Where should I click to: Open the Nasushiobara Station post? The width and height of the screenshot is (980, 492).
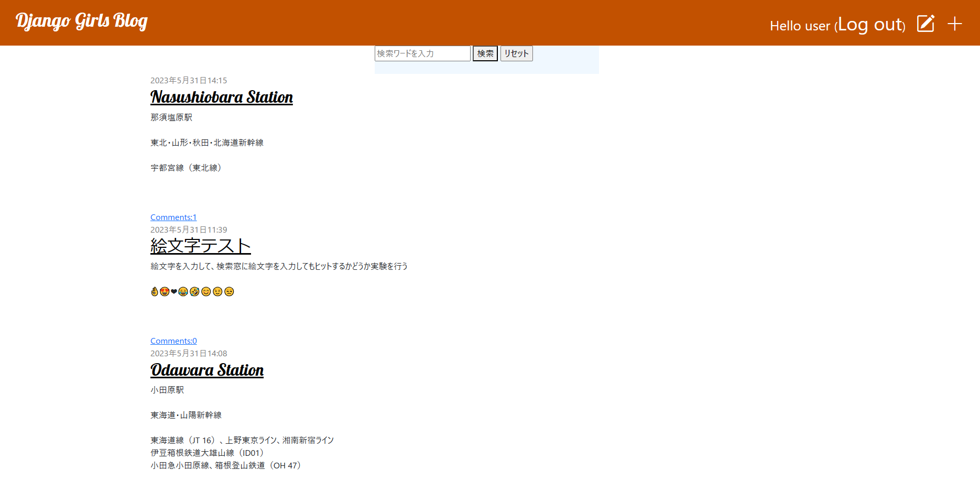(x=221, y=97)
